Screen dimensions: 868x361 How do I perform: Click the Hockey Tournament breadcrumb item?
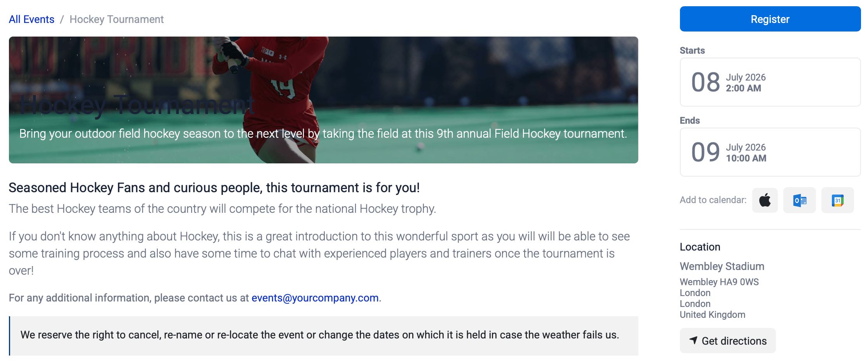[117, 19]
